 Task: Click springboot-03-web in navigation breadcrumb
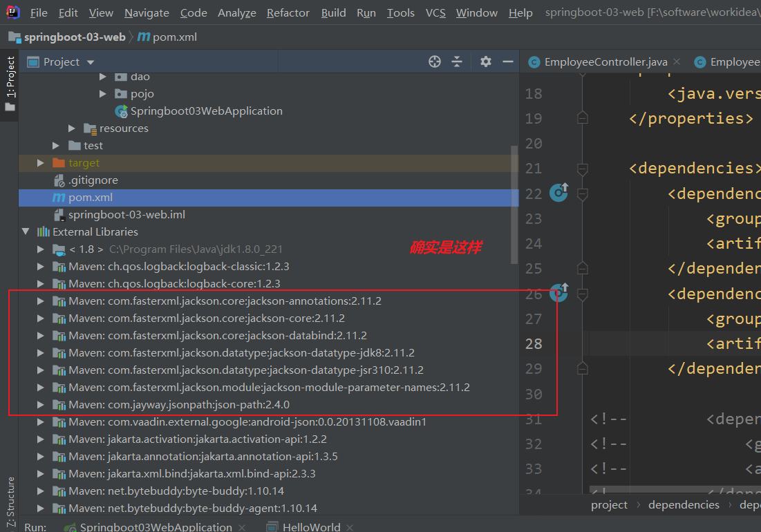[75, 37]
